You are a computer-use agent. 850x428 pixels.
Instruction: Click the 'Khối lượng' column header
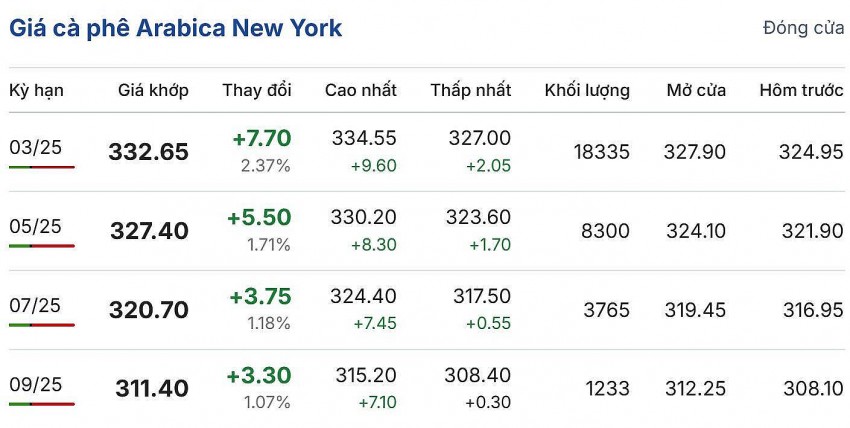[587, 90]
